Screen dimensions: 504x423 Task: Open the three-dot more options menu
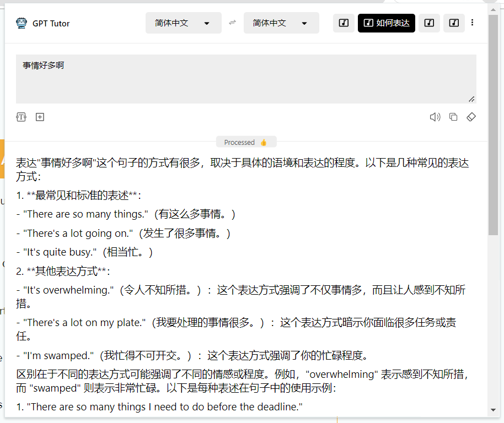[x=473, y=23]
